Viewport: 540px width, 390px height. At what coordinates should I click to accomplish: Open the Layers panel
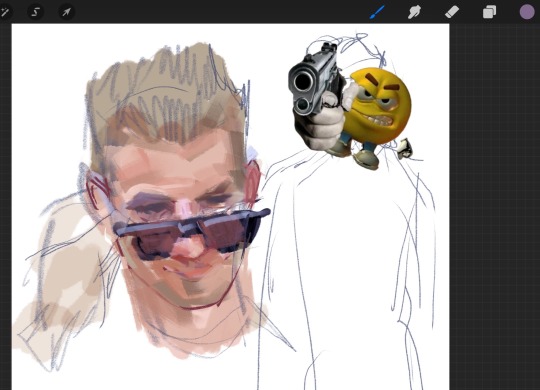click(x=489, y=12)
